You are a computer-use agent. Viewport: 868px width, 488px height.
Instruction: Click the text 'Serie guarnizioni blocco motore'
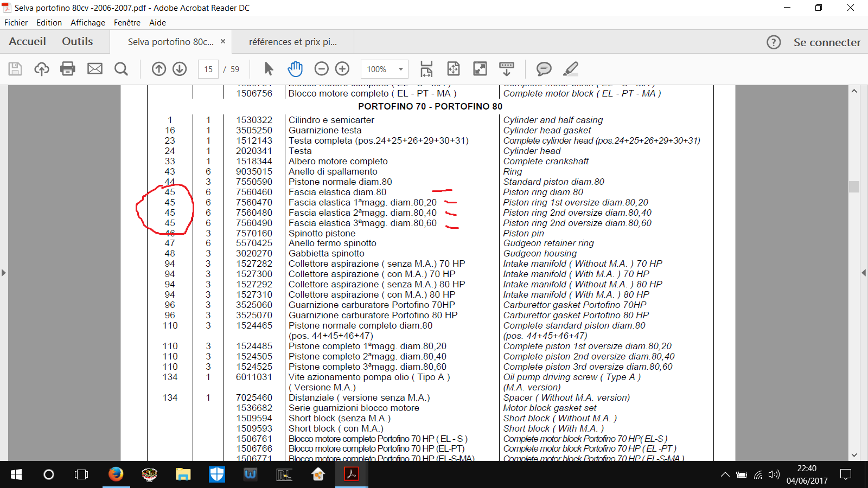pyautogui.click(x=354, y=408)
